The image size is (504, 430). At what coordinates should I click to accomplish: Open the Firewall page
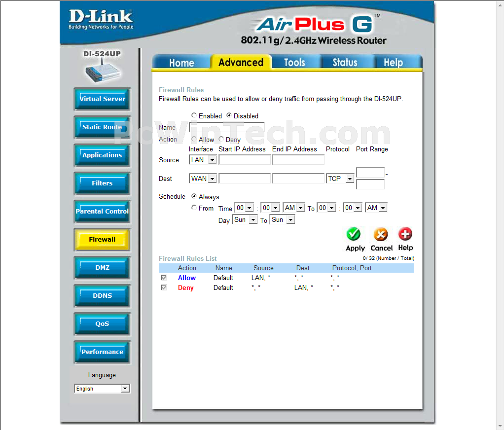102,240
